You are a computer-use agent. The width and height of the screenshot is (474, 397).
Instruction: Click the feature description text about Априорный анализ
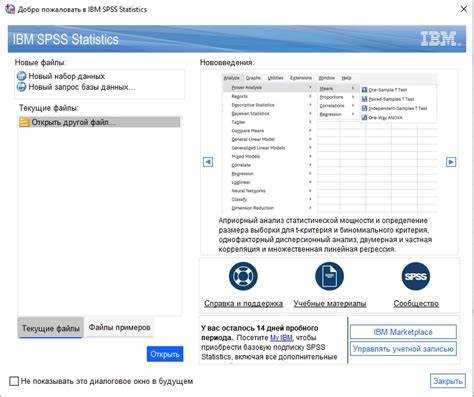[325, 235]
